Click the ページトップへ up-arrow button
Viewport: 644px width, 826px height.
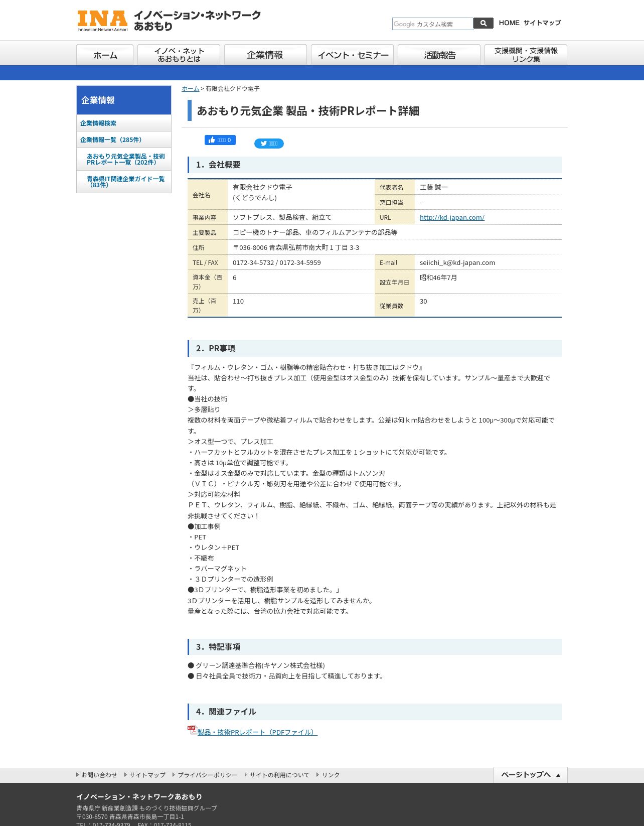click(x=530, y=775)
